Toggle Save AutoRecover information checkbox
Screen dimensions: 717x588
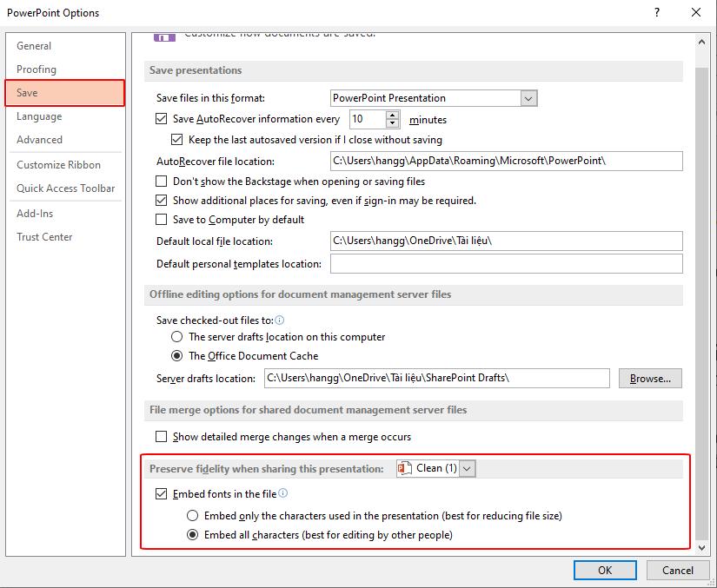pyautogui.click(x=161, y=119)
